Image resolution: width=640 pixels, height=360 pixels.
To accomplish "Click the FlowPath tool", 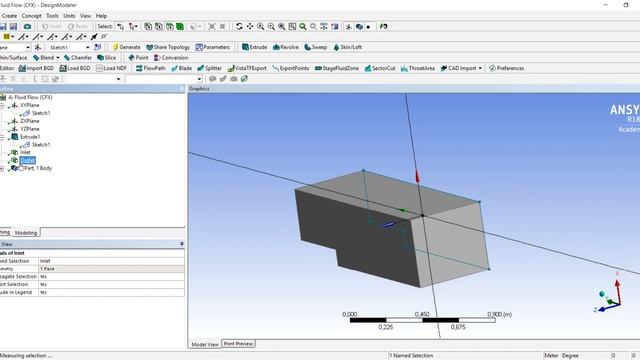I will [x=151, y=69].
